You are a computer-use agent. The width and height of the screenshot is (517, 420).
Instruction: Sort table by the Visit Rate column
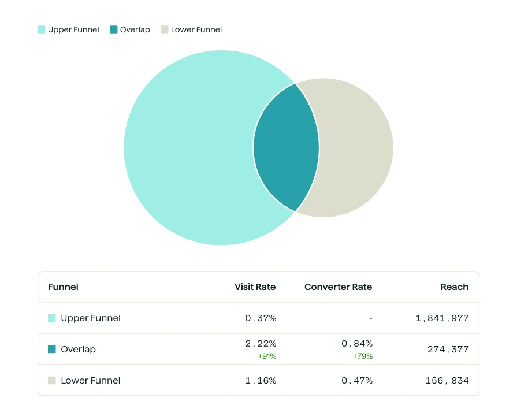point(255,287)
